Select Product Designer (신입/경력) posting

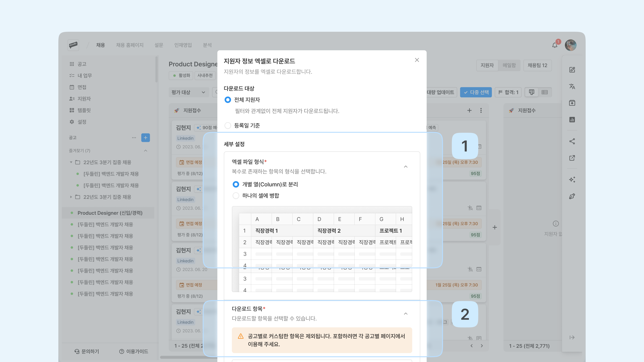pyautogui.click(x=108, y=213)
